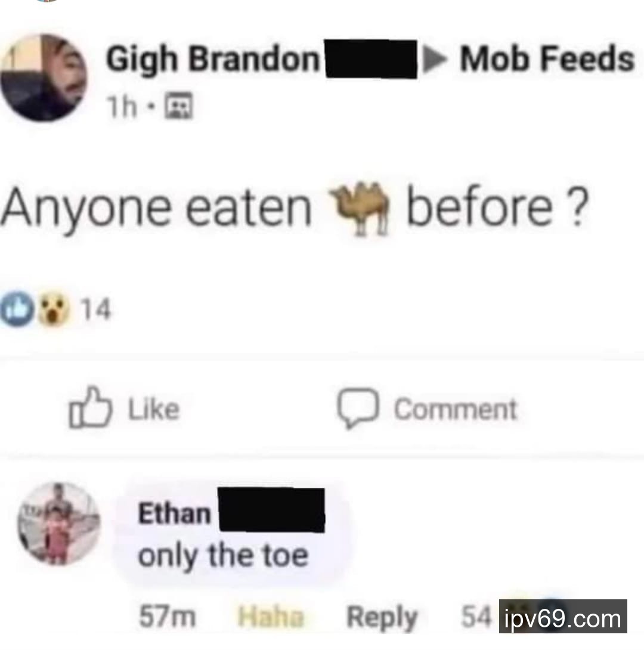The image size is (644, 650).
Task: Open the 1h post timestamp
Action: coord(122,107)
